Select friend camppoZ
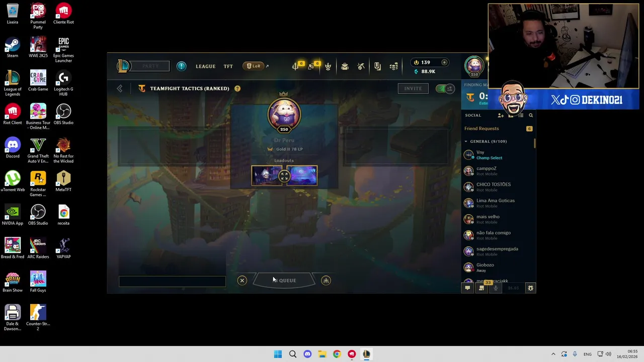 (x=498, y=171)
